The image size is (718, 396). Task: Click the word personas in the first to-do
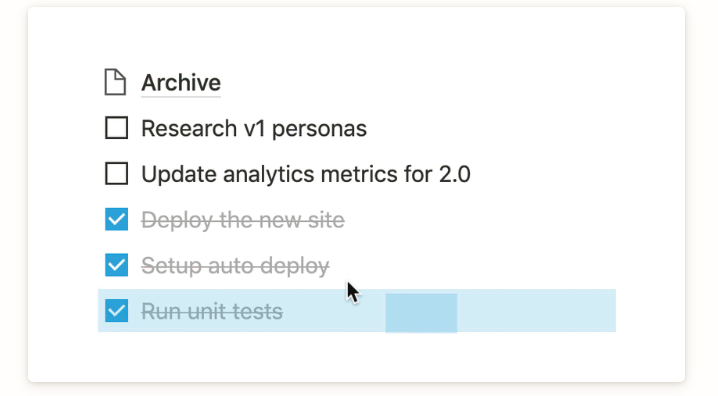320,130
